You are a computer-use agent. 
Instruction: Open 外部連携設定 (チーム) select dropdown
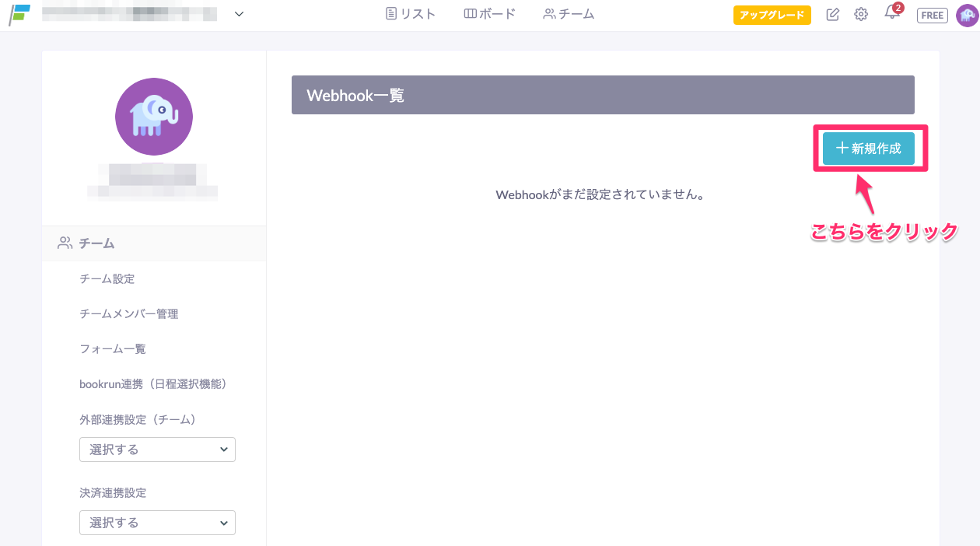pos(157,450)
